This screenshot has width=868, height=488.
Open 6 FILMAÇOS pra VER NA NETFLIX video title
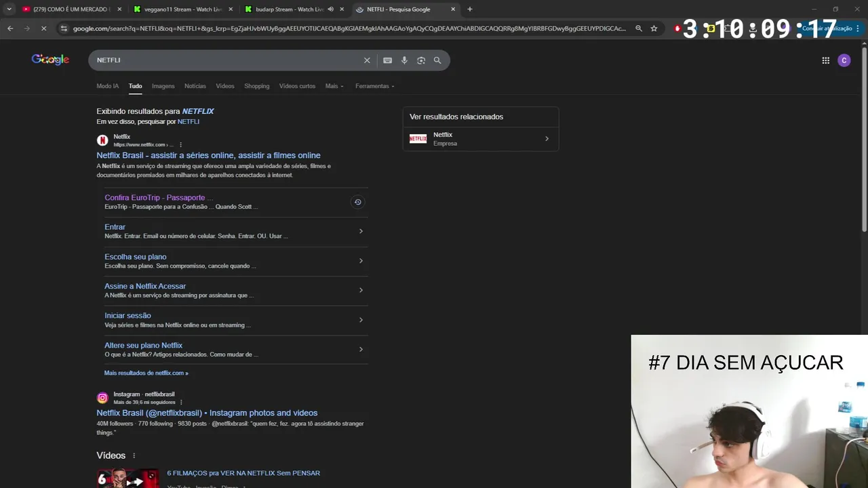243,473
